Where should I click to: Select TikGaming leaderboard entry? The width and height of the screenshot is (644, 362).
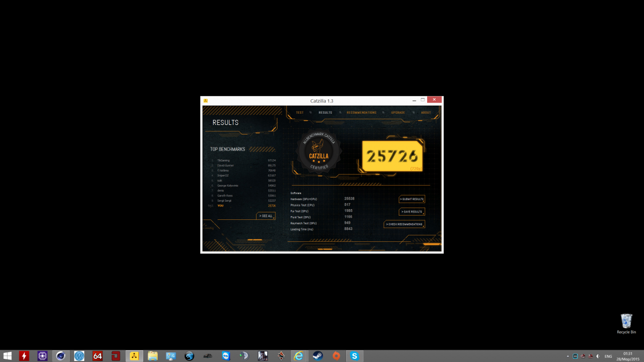point(243,160)
